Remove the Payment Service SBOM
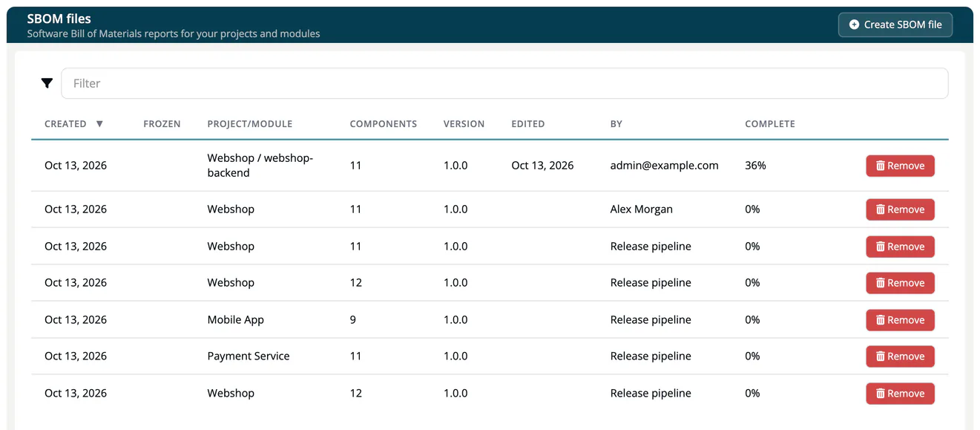 click(x=900, y=356)
